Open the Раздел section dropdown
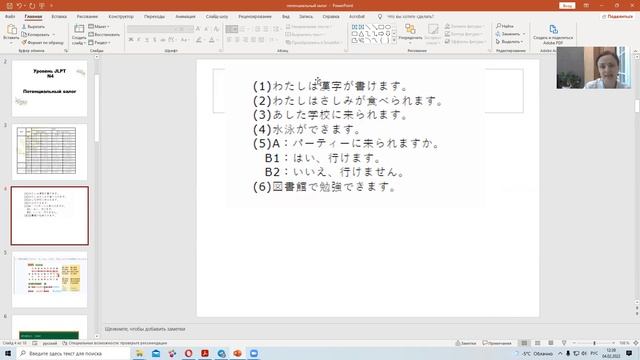The width and height of the screenshot is (640, 360). tap(100, 42)
